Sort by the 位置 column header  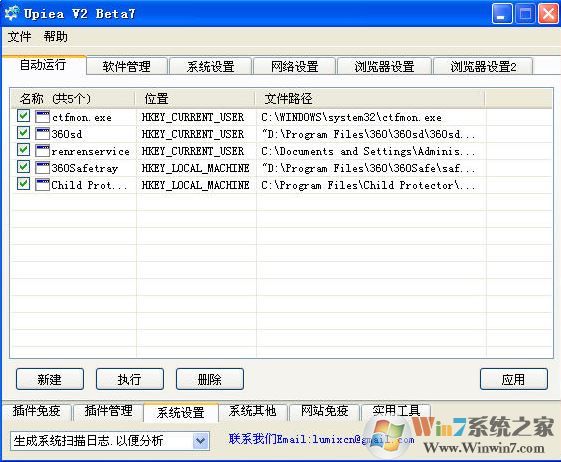(x=195, y=98)
